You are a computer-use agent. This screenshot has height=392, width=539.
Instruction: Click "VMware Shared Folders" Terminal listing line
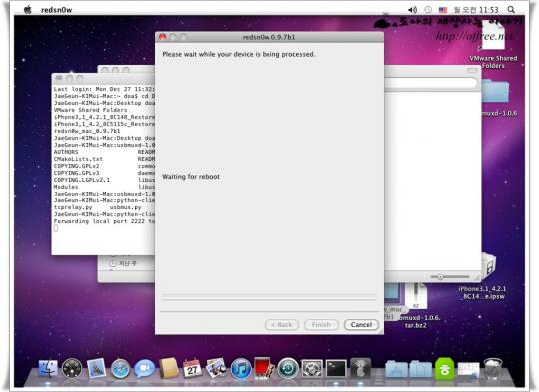pyautogui.click(x=91, y=110)
